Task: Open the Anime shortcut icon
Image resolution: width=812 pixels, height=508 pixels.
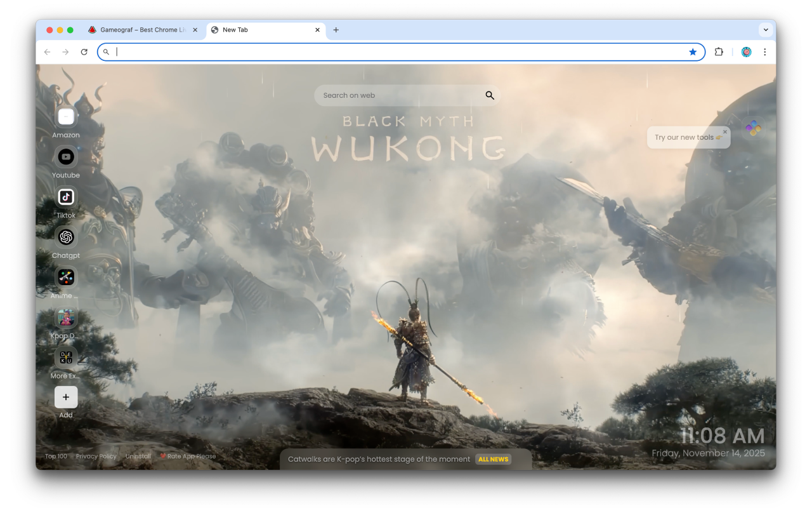Action: 66,277
